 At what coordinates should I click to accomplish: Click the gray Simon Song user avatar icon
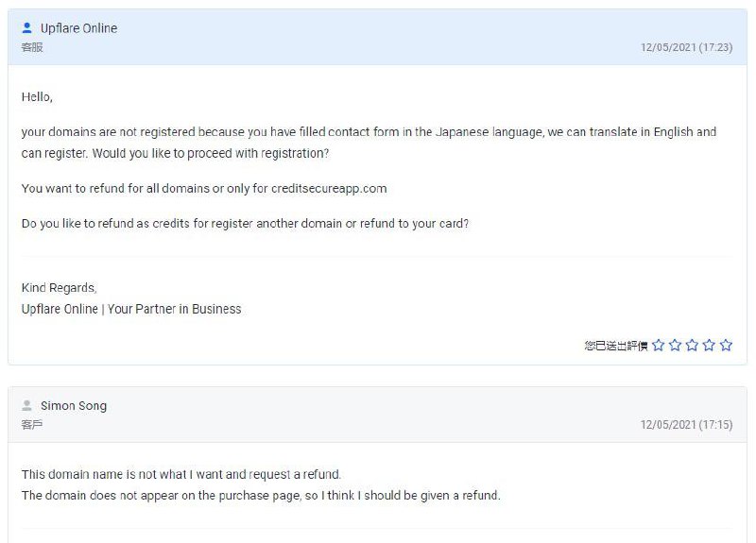pos(27,406)
